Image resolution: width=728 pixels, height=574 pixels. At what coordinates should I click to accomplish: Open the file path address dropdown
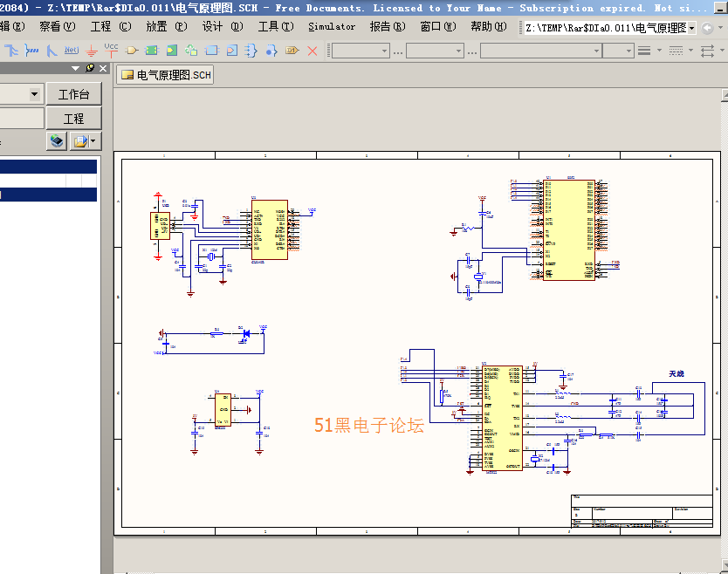(691, 28)
